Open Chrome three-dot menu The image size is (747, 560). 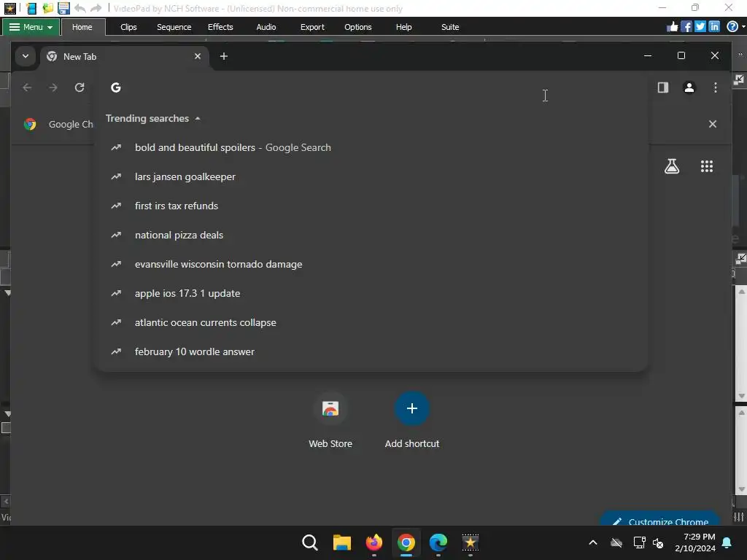pyautogui.click(x=715, y=87)
